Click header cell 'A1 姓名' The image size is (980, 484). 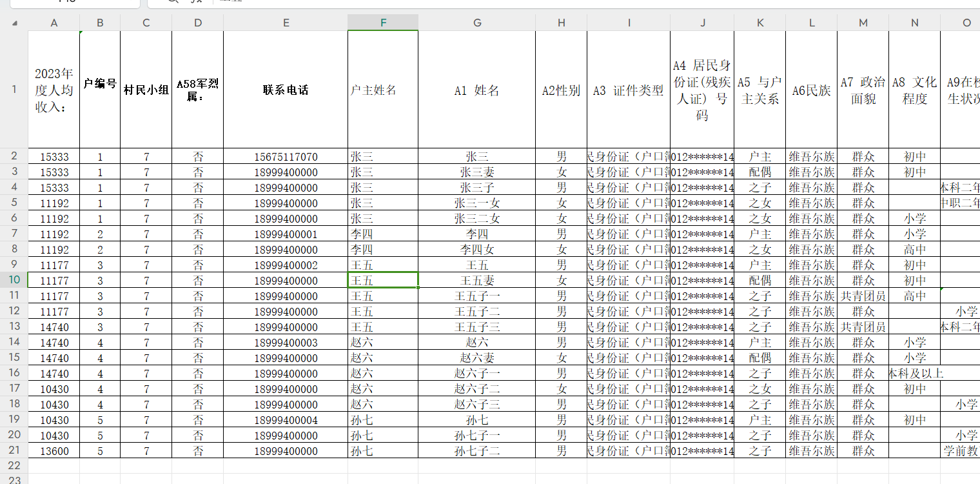click(477, 90)
